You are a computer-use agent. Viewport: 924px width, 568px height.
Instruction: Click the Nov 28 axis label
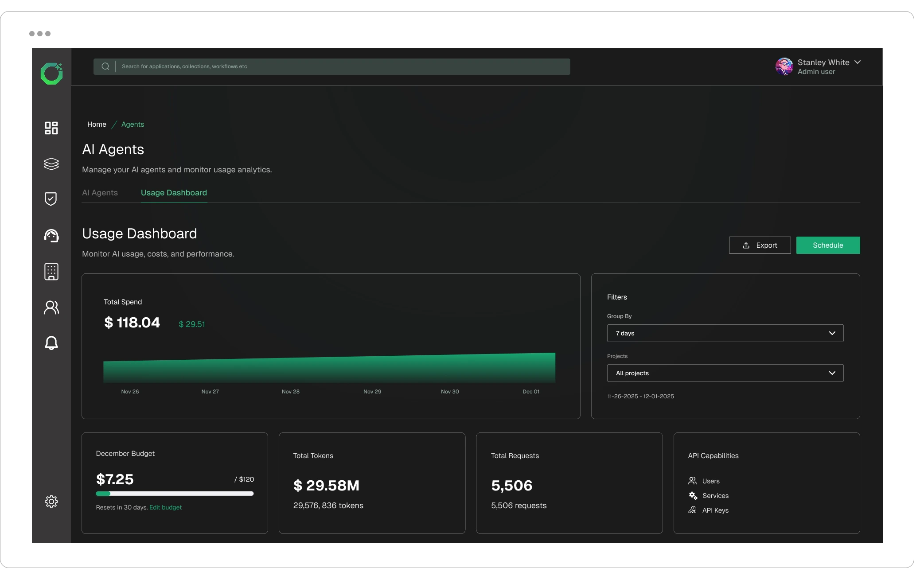click(x=291, y=392)
